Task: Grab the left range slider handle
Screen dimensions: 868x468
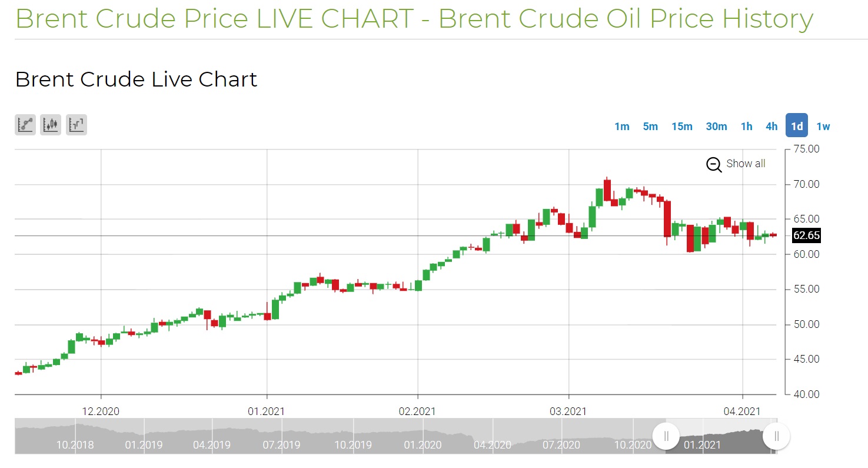Action: [666, 436]
